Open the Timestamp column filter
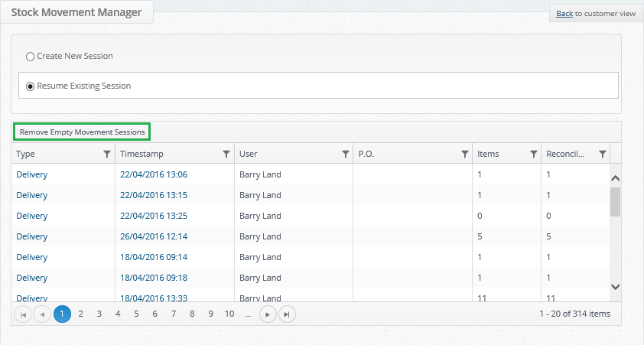Screen dimensions: 644x345 [226, 154]
